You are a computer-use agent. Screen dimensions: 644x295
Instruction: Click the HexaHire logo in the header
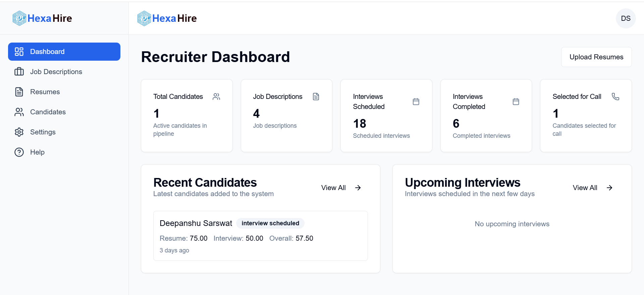(167, 18)
